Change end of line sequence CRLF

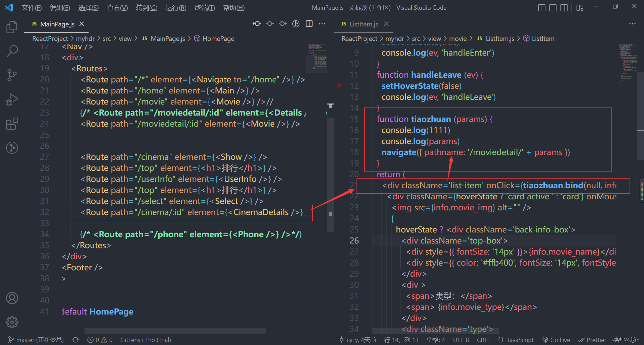tap(483, 340)
